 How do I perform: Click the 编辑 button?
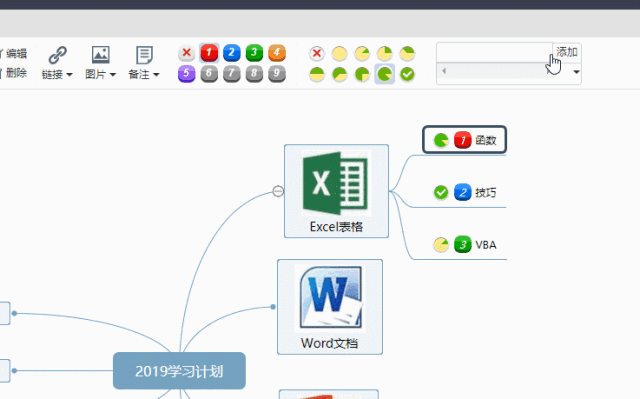pos(15,53)
